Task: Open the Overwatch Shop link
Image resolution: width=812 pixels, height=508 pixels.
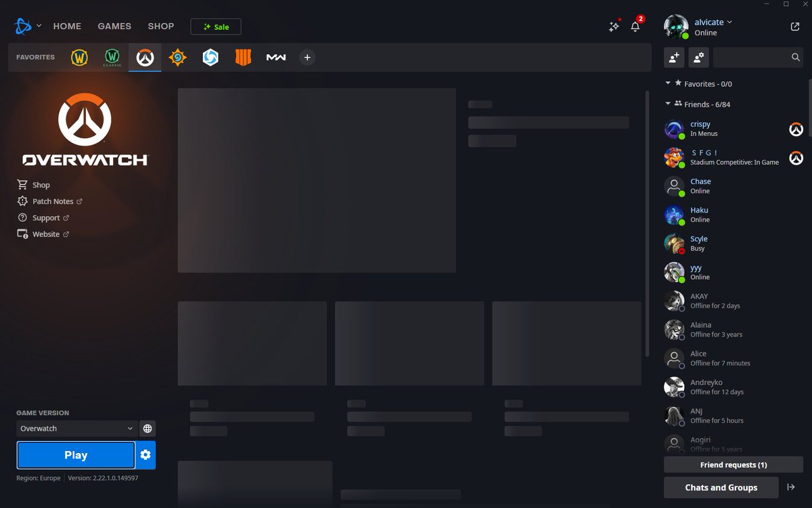Action: (x=33, y=185)
